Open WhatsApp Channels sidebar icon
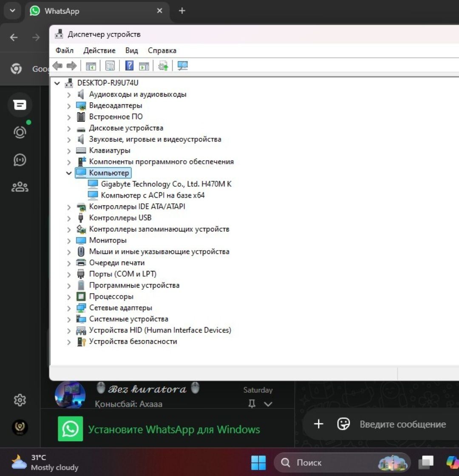 [x=20, y=160]
